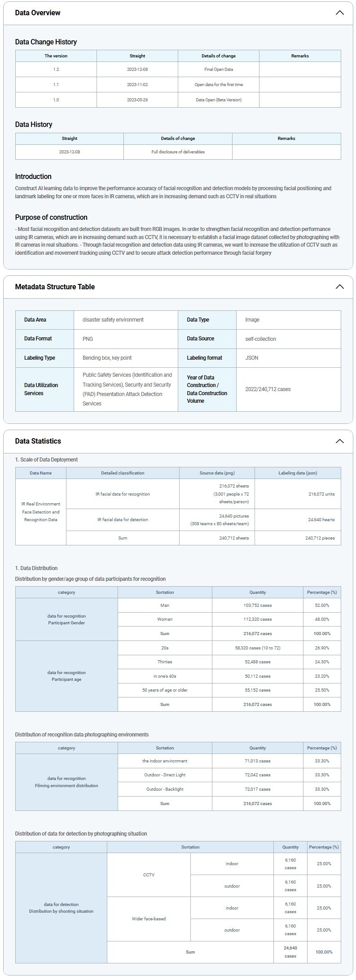Click the 50 years of age or older cell
Viewport: 356px width, 980px height.
tap(165, 690)
